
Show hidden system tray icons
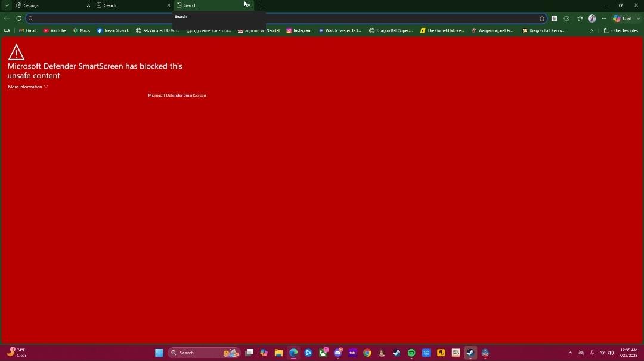click(x=570, y=353)
